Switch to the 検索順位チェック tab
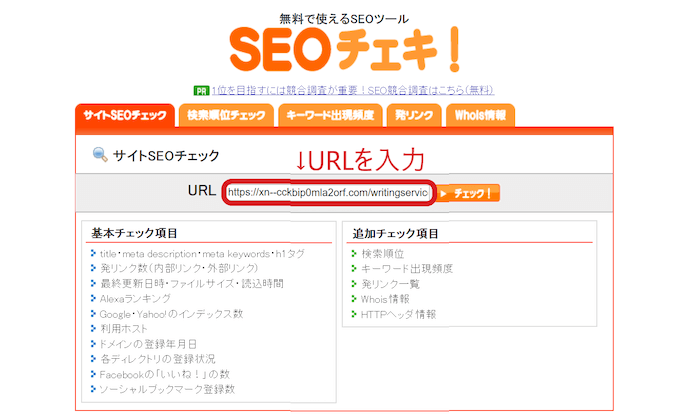Image resolution: width=700 pixels, height=420 pixels. [226, 116]
